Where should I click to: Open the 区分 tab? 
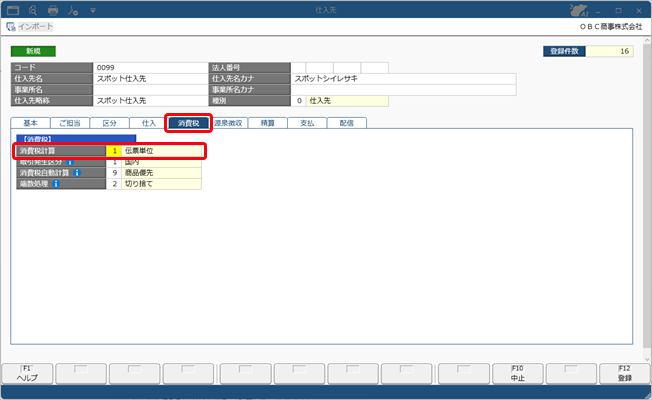pyautogui.click(x=109, y=123)
